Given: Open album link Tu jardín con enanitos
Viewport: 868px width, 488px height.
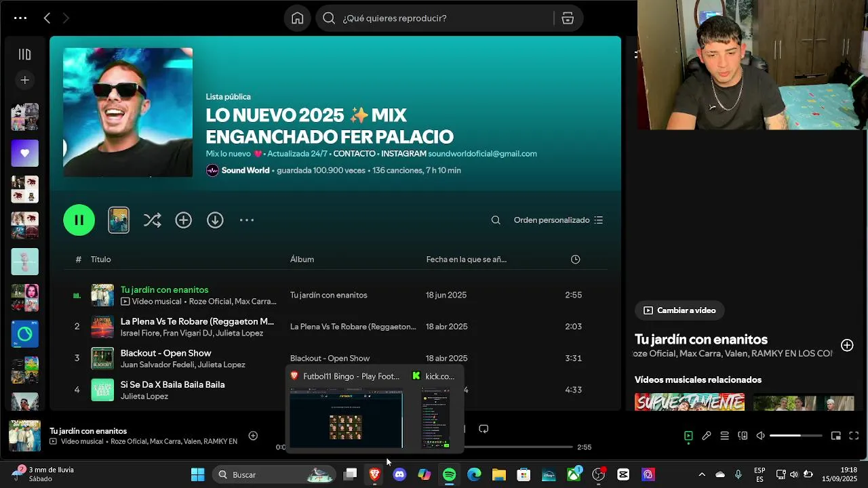Looking at the screenshot, I should [x=329, y=295].
